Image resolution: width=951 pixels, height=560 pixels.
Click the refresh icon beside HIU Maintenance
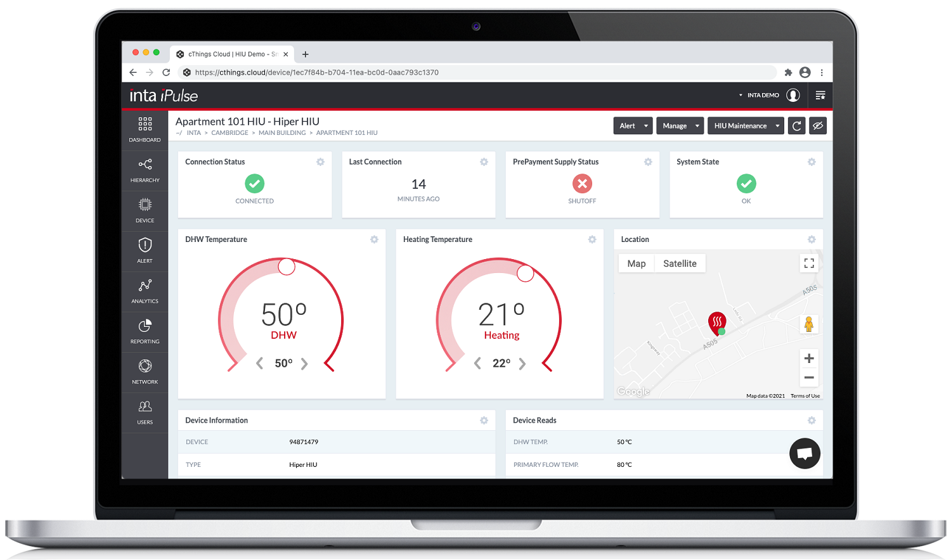click(x=797, y=126)
